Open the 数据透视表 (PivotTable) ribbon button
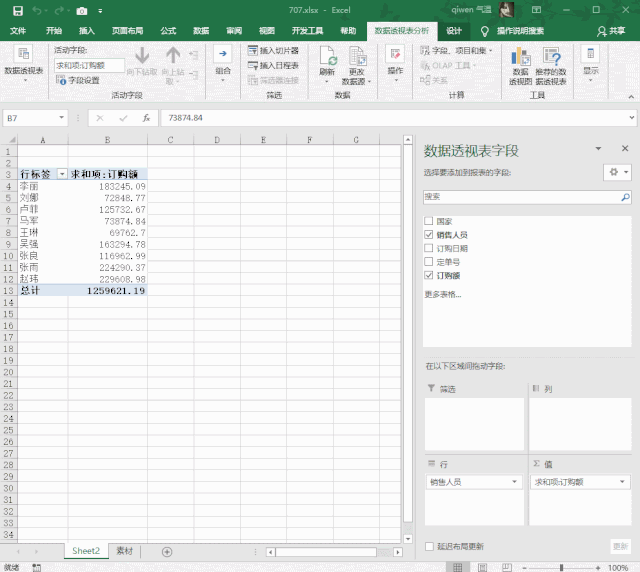The width and height of the screenshot is (640, 572). (x=24, y=63)
